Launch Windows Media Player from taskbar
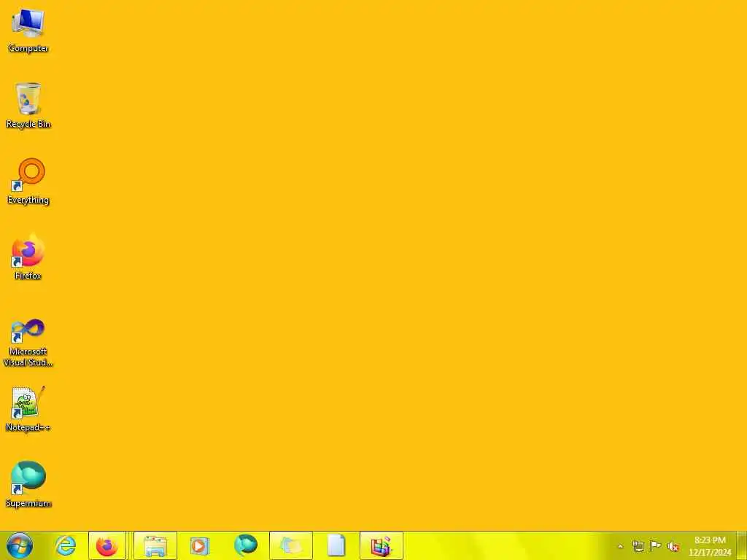The height and width of the screenshot is (560, 747). 199,545
